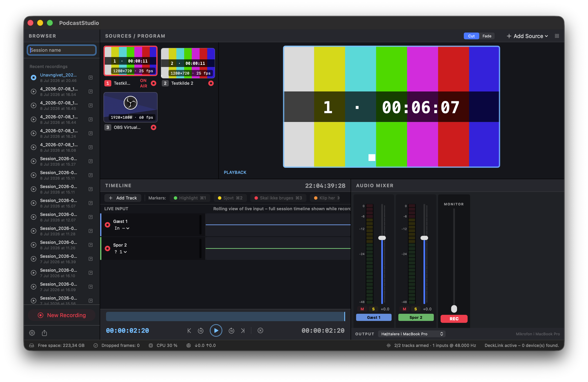Jump to the end of the timeline
Viewport: 588px width, 382px height.
coord(243,331)
